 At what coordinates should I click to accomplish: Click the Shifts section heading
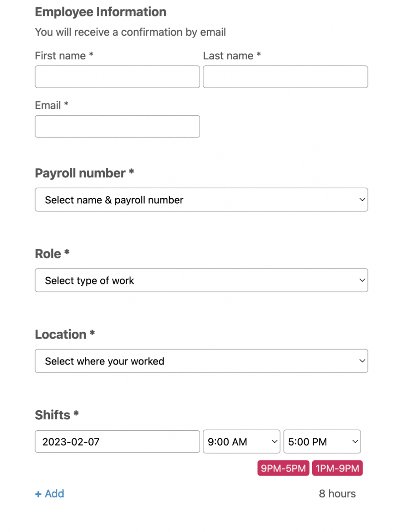[53, 415]
